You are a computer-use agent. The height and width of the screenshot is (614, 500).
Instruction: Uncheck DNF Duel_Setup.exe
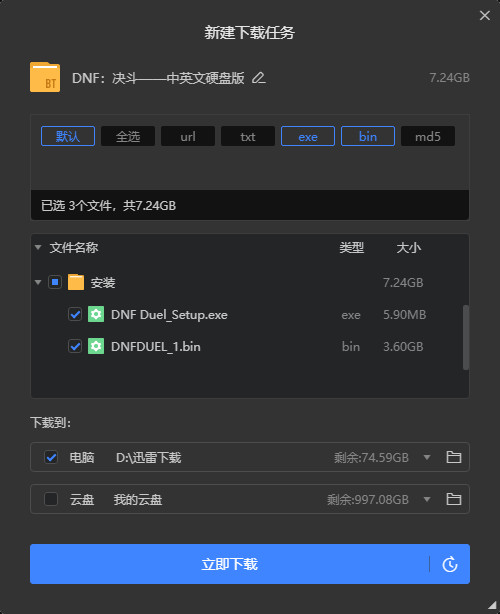pyautogui.click(x=75, y=314)
